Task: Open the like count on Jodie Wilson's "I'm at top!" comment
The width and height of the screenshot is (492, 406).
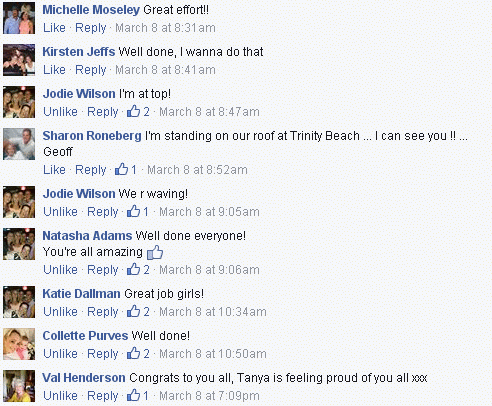Action: point(138,111)
